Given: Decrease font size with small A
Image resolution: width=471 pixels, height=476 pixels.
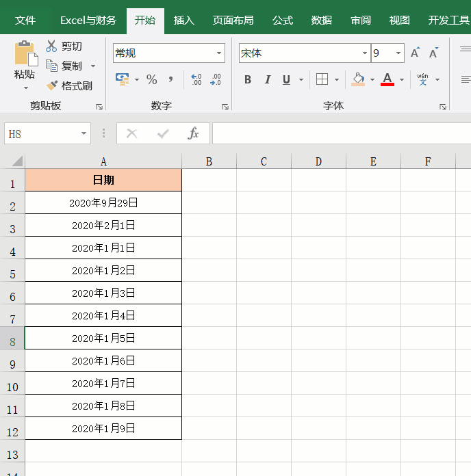Looking at the screenshot, I should [433, 53].
